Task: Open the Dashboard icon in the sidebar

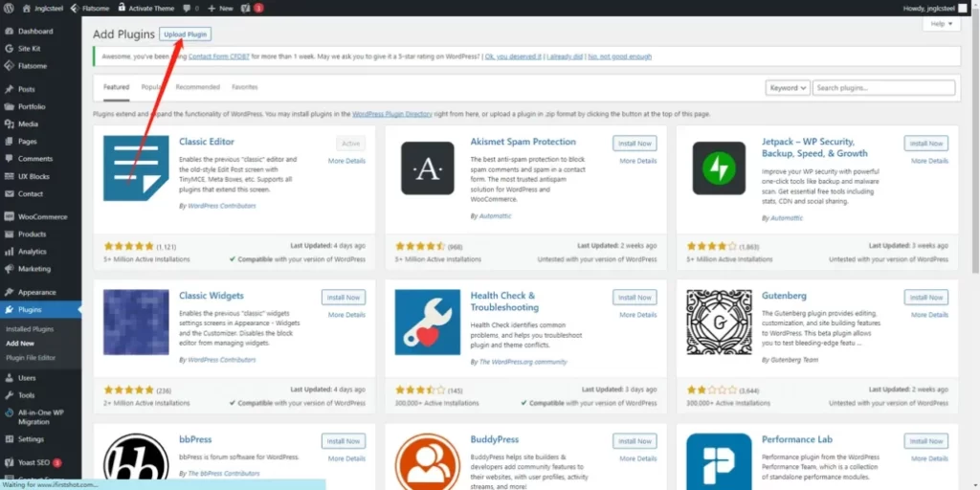Action: [9, 32]
